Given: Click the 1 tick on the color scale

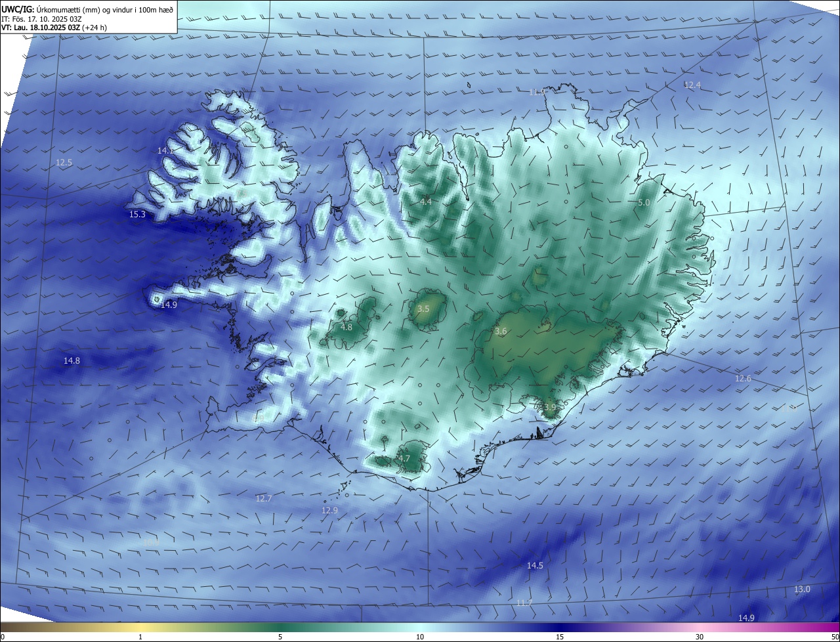Looking at the screenshot, I should [x=140, y=637].
